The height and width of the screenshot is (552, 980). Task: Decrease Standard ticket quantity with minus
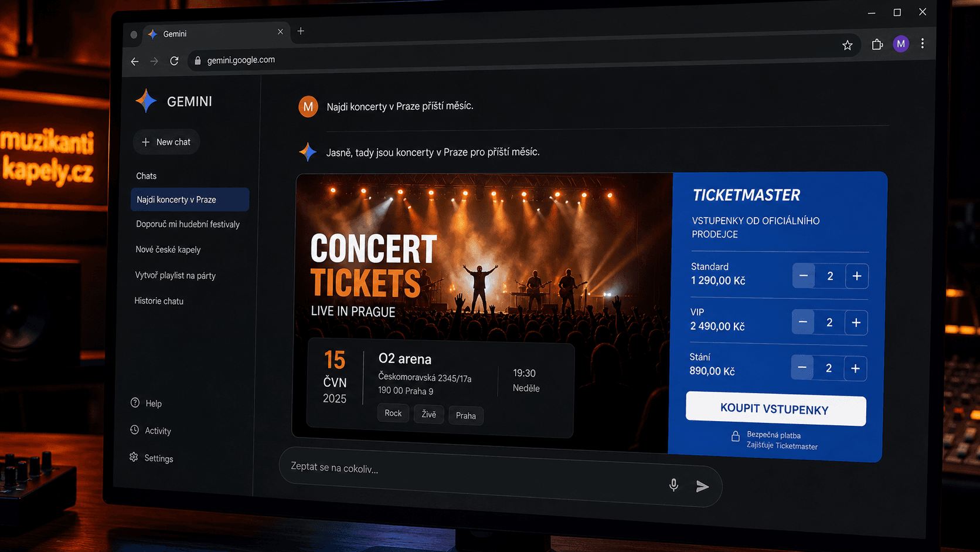(804, 276)
